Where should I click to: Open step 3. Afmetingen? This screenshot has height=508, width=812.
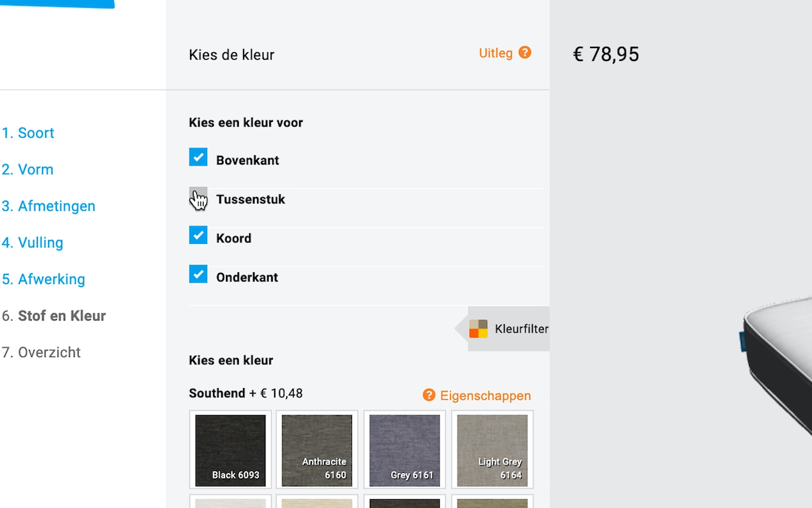click(x=49, y=206)
